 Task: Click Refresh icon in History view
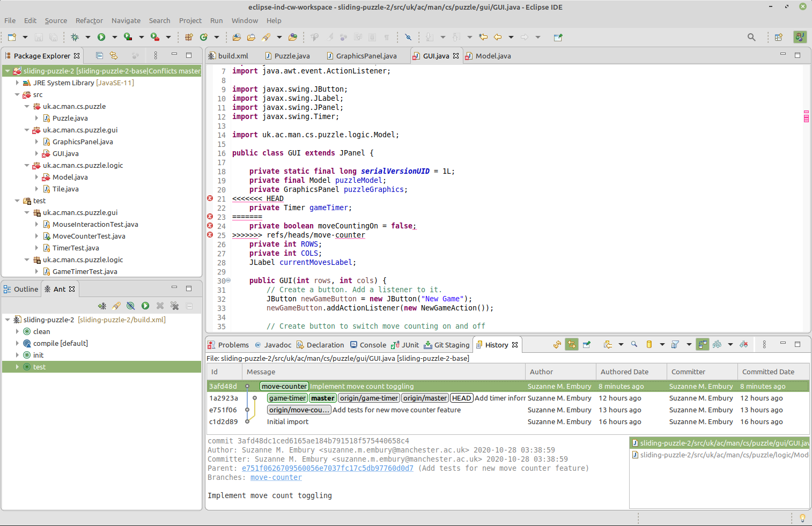pos(557,344)
